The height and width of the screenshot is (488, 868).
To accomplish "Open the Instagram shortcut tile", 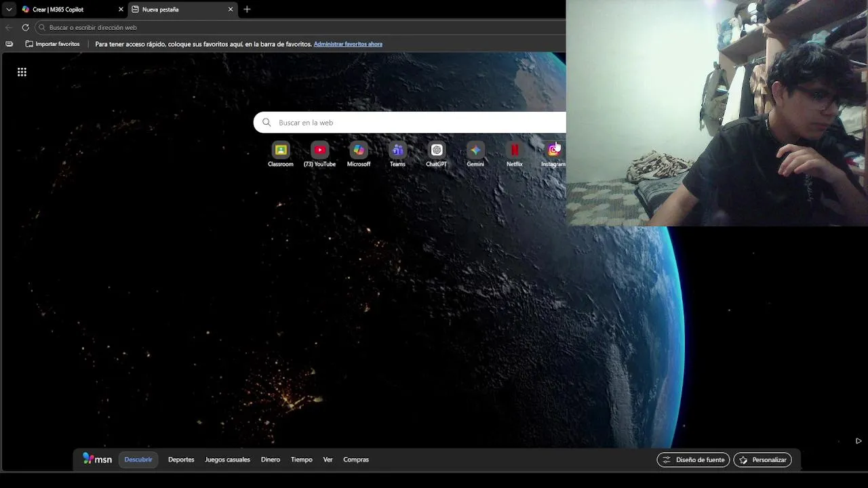I will click(x=553, y=155).
